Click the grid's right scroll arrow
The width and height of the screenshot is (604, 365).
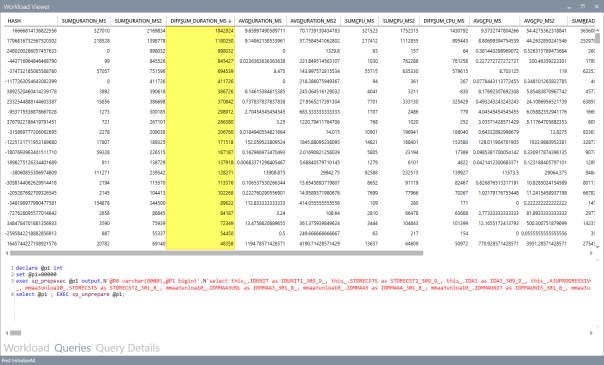coord(591,253)
